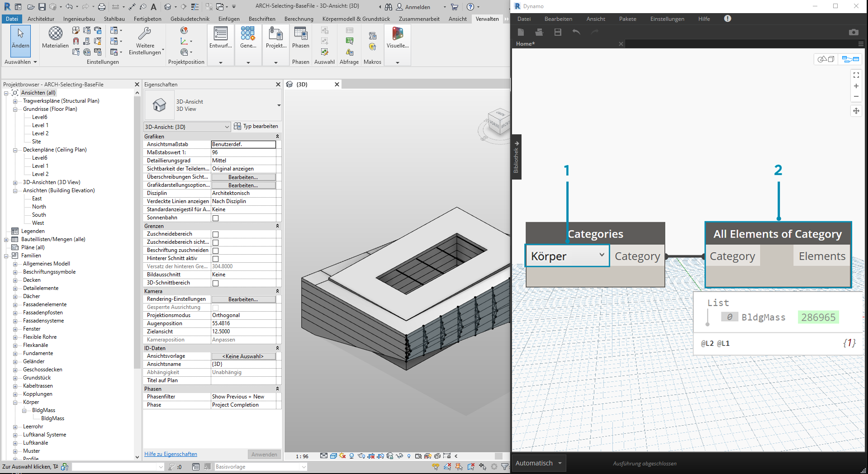Screen dimensions: 868x474
Task: Select the Home* tab in Dynamo
Action: [x=525, y=44]
